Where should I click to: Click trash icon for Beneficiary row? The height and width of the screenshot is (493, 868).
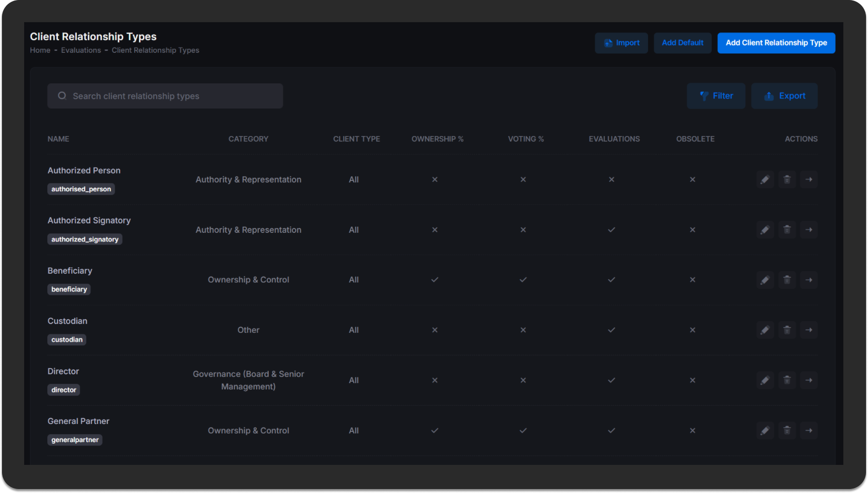coord(787,280)
